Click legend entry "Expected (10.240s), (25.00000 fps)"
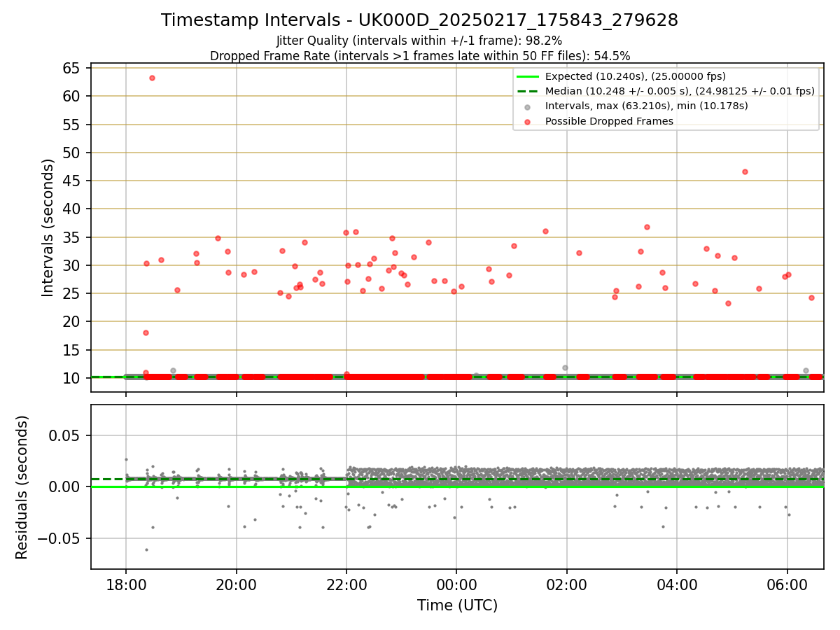The height and width of the screenshot is (630, 840). click(x=635, y=76)
